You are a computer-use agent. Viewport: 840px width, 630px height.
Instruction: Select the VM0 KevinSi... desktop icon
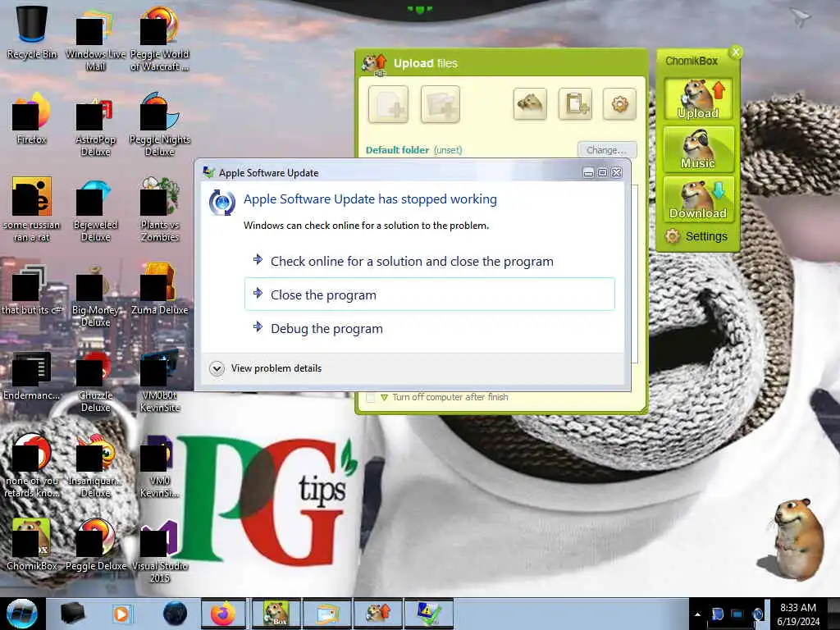(x=160, y=467)
